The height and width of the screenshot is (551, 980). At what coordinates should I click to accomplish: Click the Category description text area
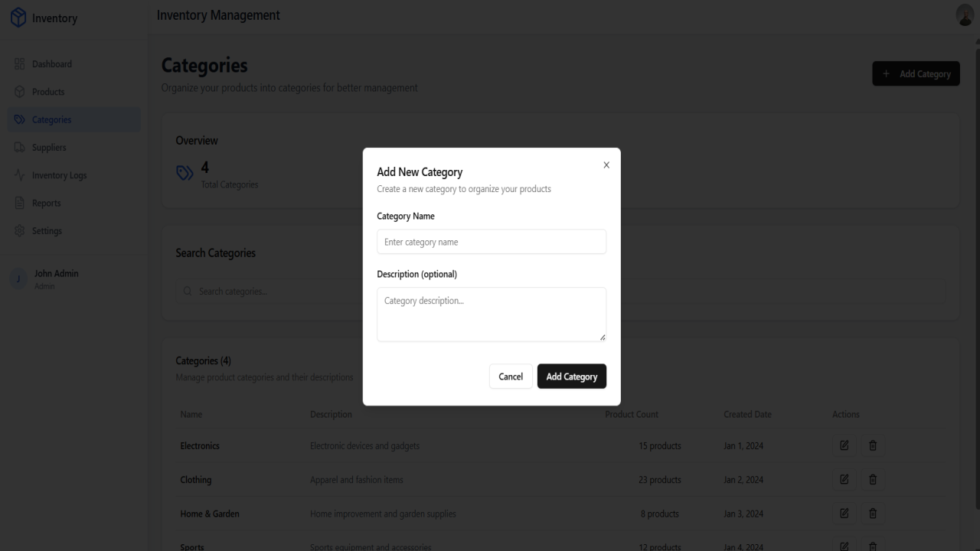[x=492, y=315]
